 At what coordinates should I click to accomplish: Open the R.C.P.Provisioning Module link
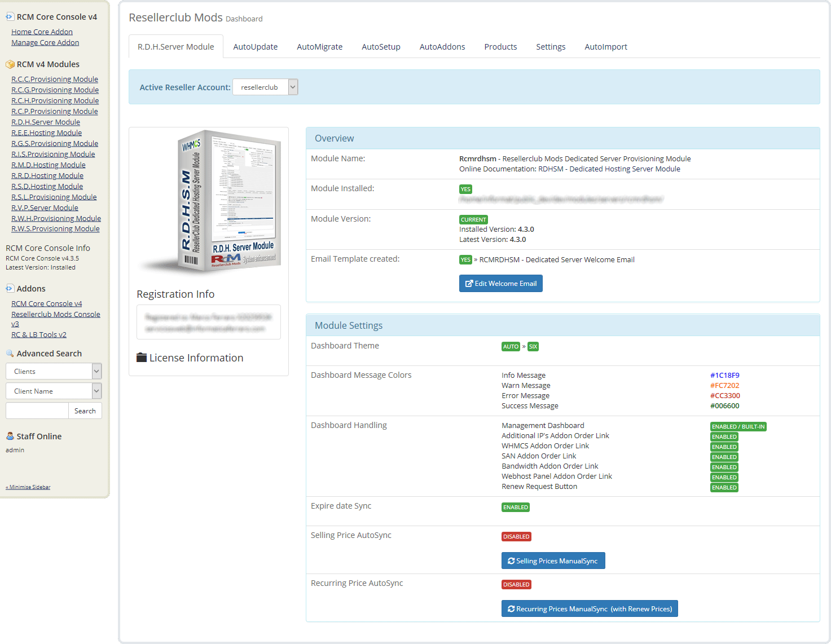(55, 112)
